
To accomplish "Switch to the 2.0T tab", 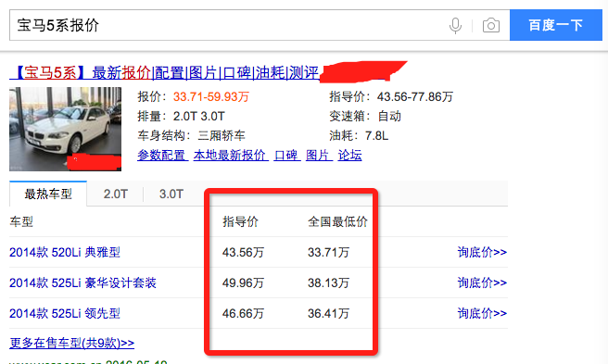I will pos(115,194).
